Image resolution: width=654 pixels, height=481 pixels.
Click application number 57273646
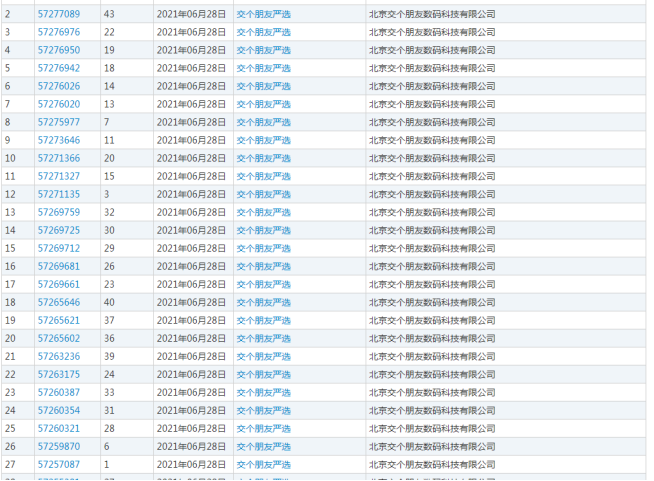pyautogui.click(x=58, y=140)
